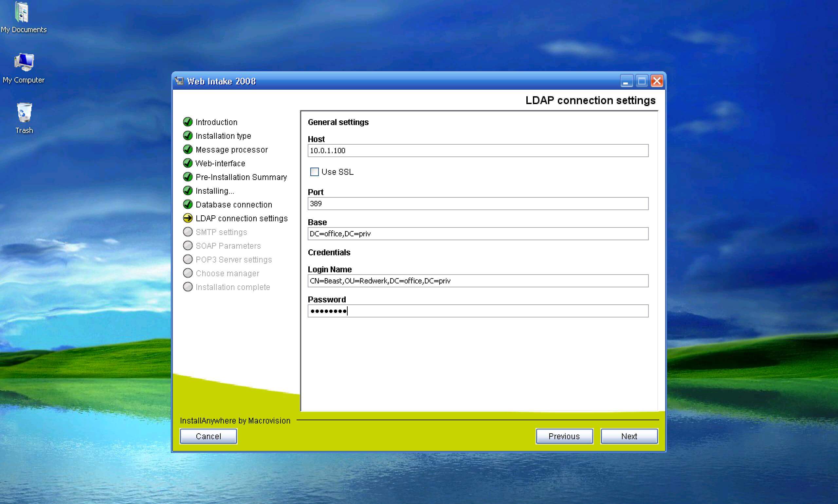Click the 'Choose manager' step label
This screenshot has width=838, height=504.
click(x=227, y=273)
